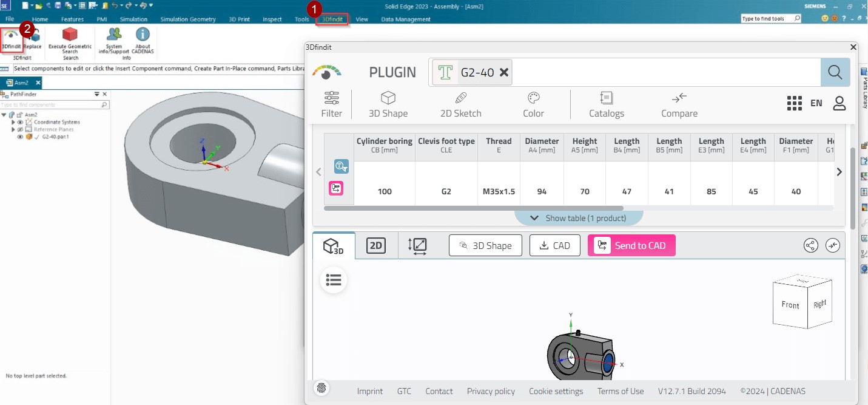Select 3D Shape search mode
The height and width of the screenshot is (405, 868).
(x=388, y=104)
